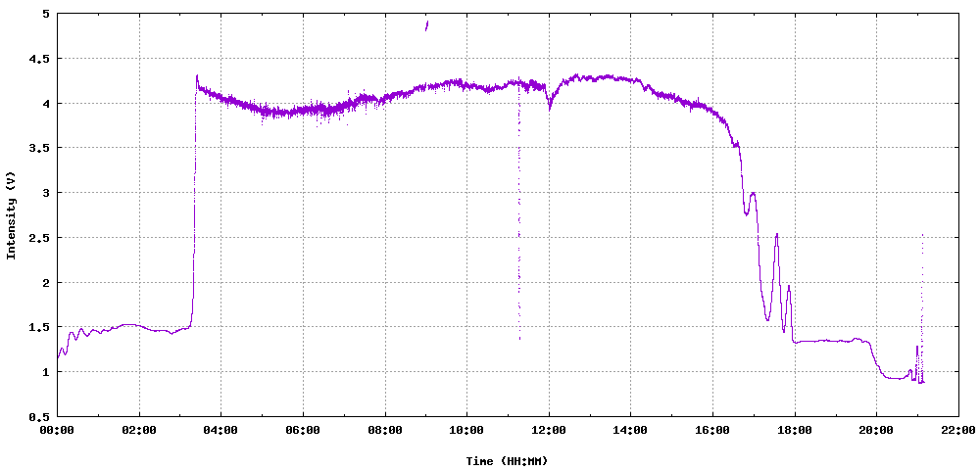The image size is (980, 470).
Task: Click the '04:00' x-axis tick label
Action: (221, 430)
